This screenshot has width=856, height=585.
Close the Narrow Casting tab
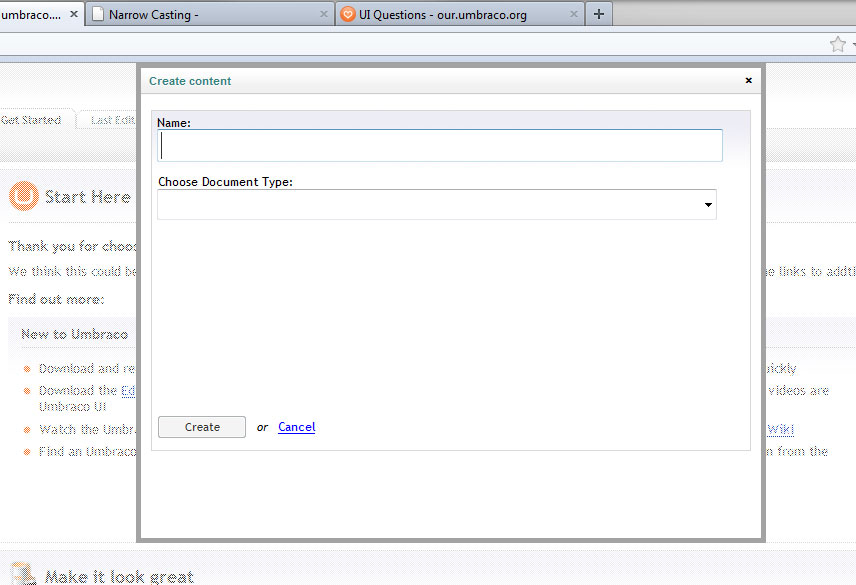(x=323, y=15)
